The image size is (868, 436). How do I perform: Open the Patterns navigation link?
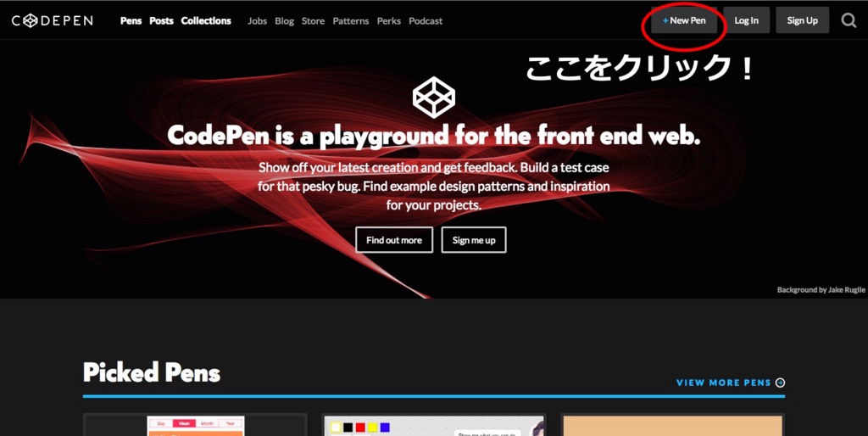click(x=351, y=21)
